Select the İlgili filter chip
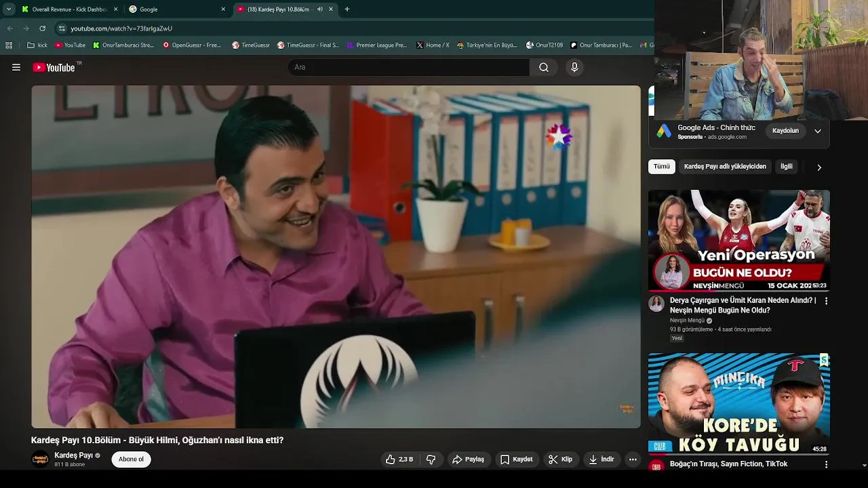Image resolution: width=868 pixels, height=488 pixels. pyautogui.click(x=786, y=167)
